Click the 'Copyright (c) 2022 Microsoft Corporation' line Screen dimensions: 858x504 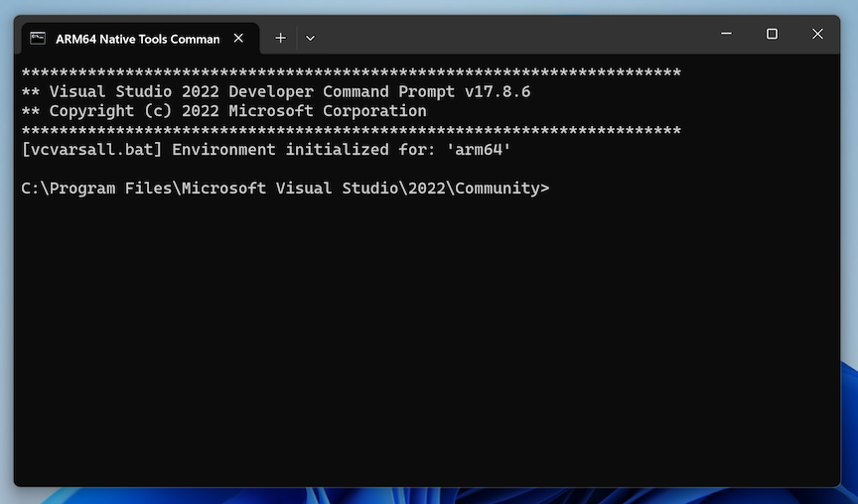[x=223, y=111]
